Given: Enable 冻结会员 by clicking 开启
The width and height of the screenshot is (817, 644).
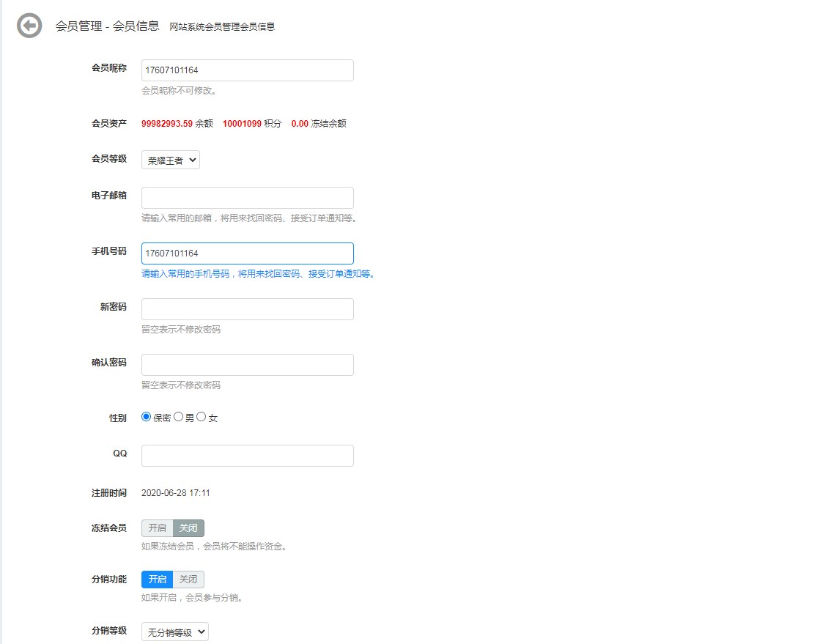Looking at the screenshot, I should click(x=157, y=528).
